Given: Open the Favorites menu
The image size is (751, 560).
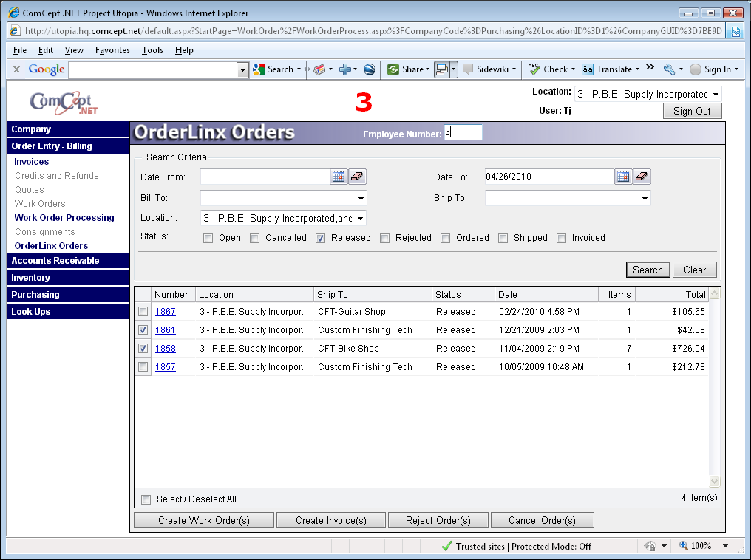Looking at the screenshot, I should 112,50.
